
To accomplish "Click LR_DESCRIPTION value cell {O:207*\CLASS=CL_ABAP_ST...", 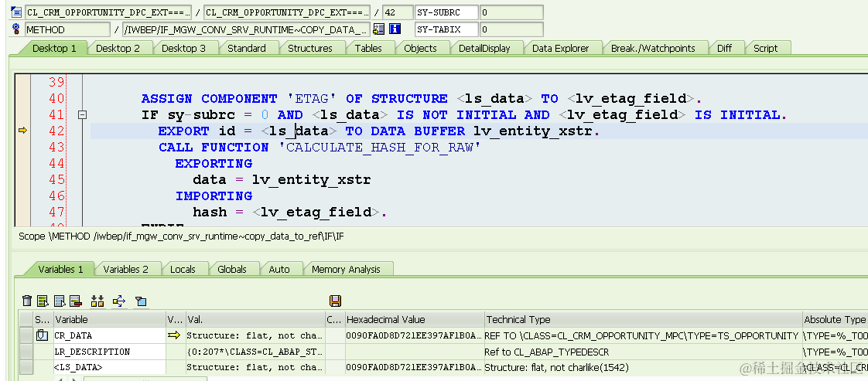I will [x=255, y=352].
